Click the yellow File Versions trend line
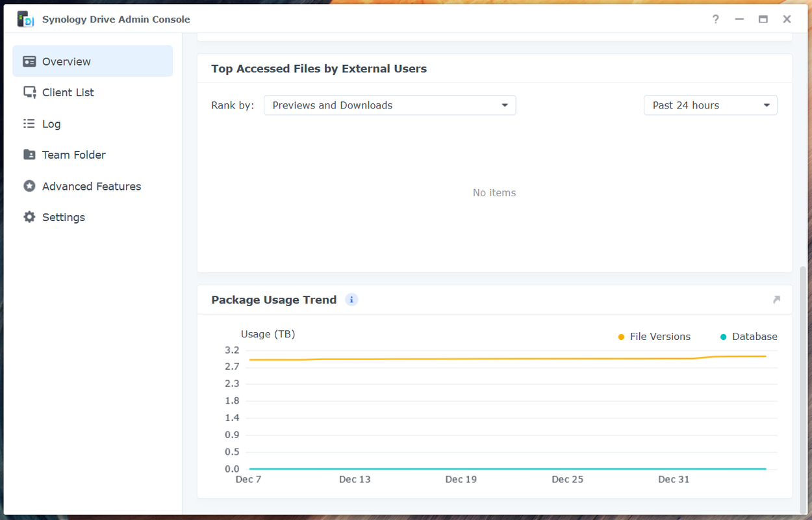Screen dimensions: 812x520 pos(507,359)
